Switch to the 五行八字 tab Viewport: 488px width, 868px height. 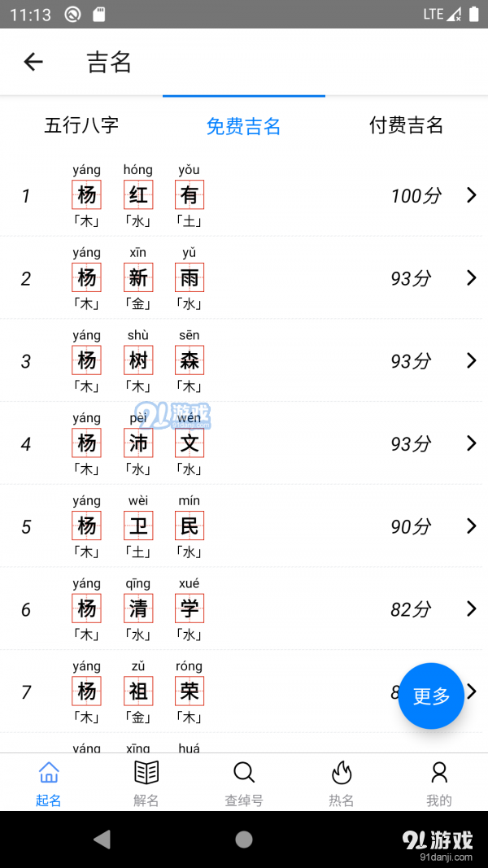pos(81,126)
